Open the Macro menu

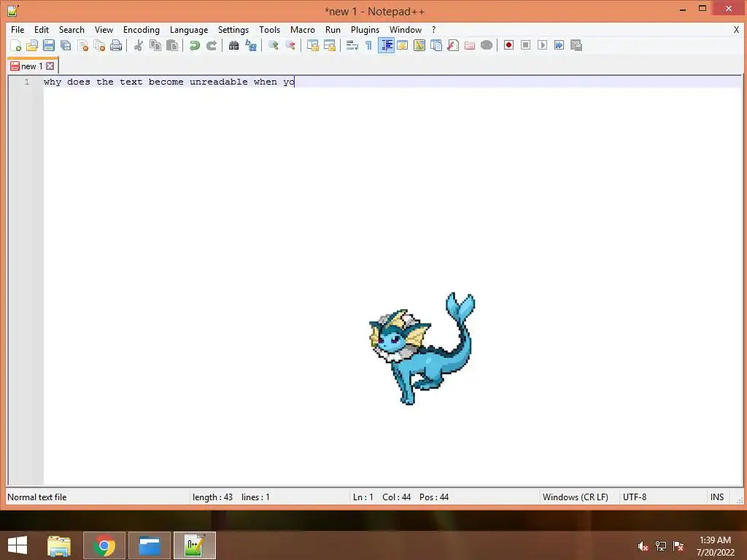pos(303,29)
